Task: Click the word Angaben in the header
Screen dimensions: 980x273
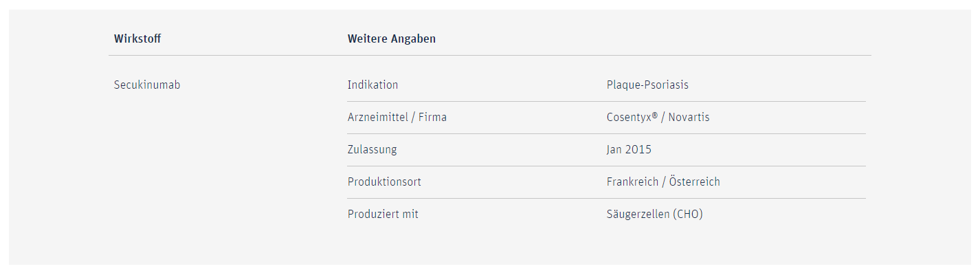Action: point(414,39)
